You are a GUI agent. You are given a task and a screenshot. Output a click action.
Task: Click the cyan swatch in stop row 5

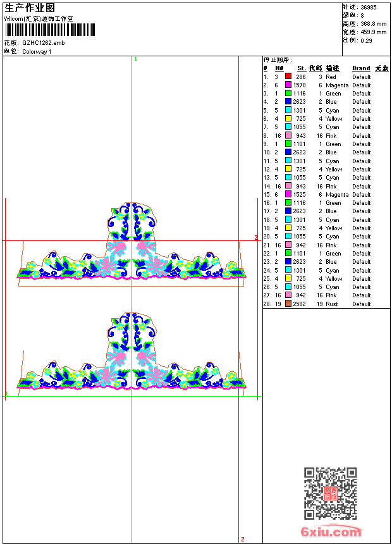click(x=288, y=110)
